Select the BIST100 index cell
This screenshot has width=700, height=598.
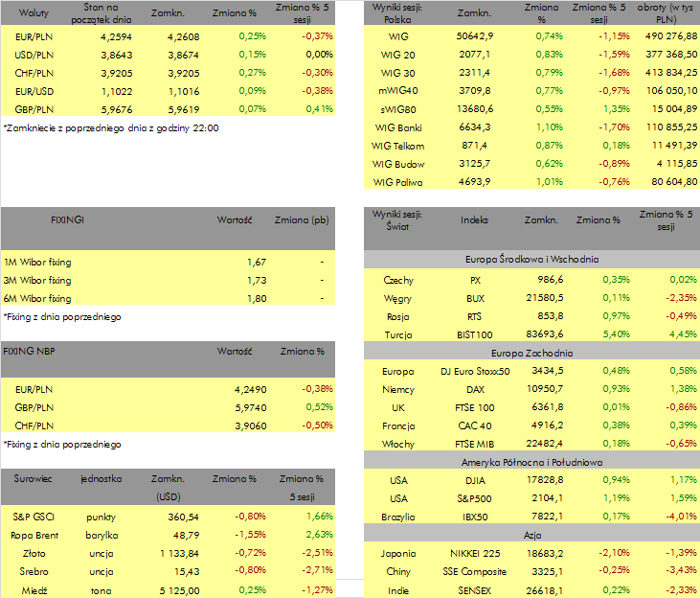coord(475,334)
